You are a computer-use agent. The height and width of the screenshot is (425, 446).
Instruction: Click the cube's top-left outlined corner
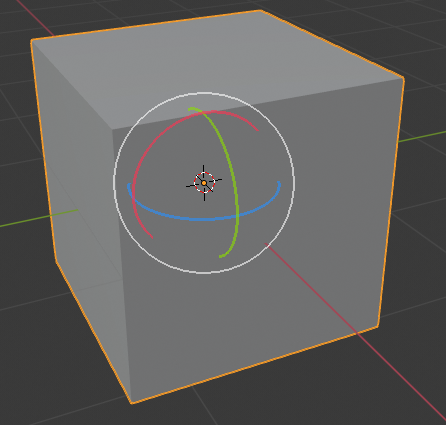[x=31, y=40]
